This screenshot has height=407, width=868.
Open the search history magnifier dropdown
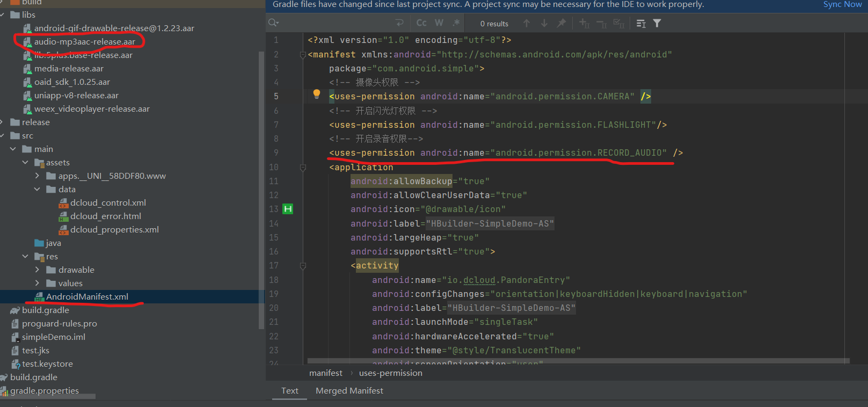273,23
